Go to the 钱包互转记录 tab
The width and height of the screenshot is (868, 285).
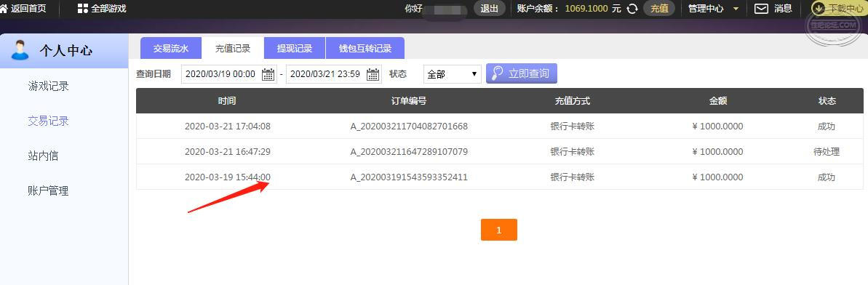pos(365,48)
